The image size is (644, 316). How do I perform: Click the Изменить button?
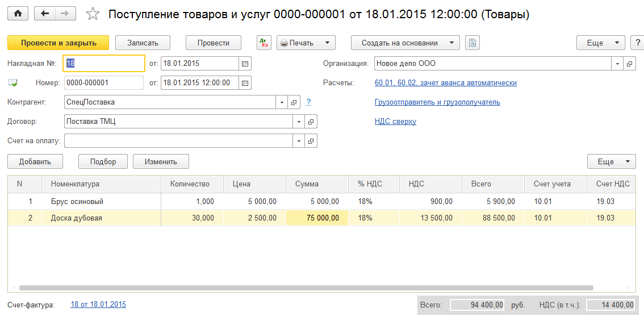[x=161, y=161]
